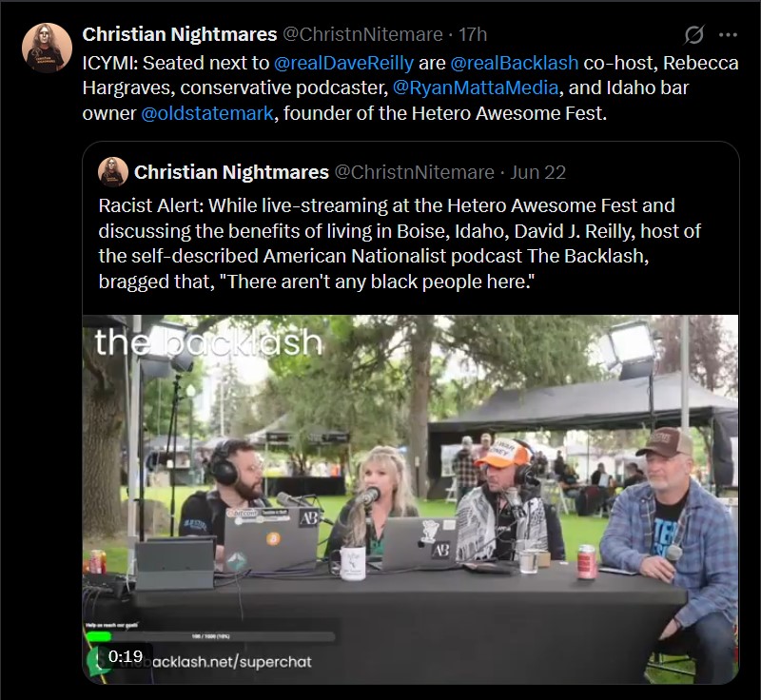Click the 0:19 video duration badge

pos(126,657)
